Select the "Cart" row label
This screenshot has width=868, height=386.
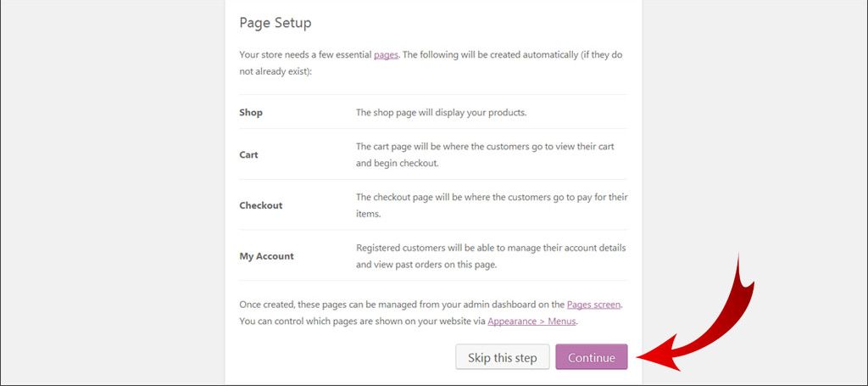click(x=248, y=155)
